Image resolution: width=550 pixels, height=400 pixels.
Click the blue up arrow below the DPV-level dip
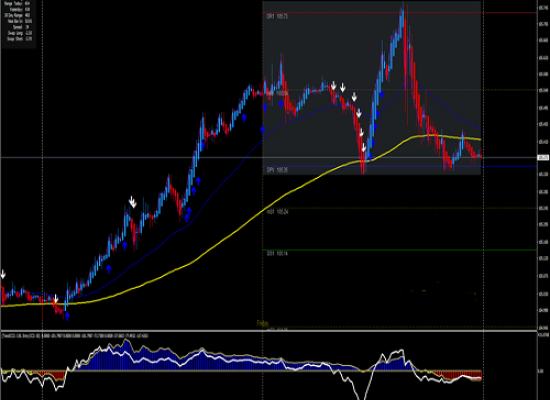(x=370, y=156)
